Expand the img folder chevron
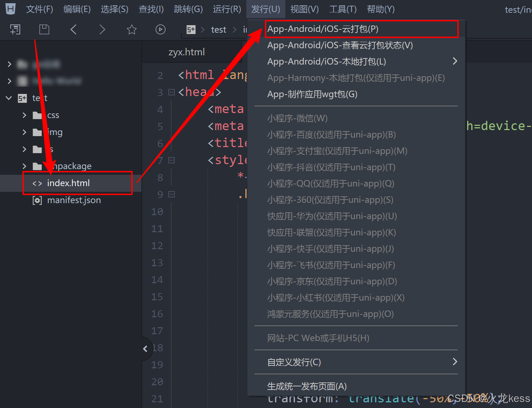The height and width of the screenshot is (408, 532). (24, 132)
